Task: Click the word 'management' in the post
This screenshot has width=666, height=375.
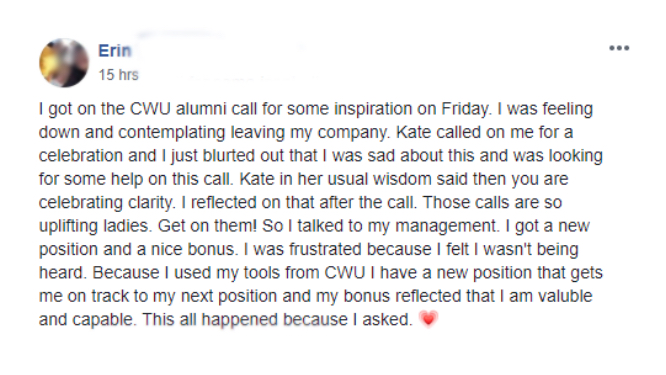Action: coord(446,226)
